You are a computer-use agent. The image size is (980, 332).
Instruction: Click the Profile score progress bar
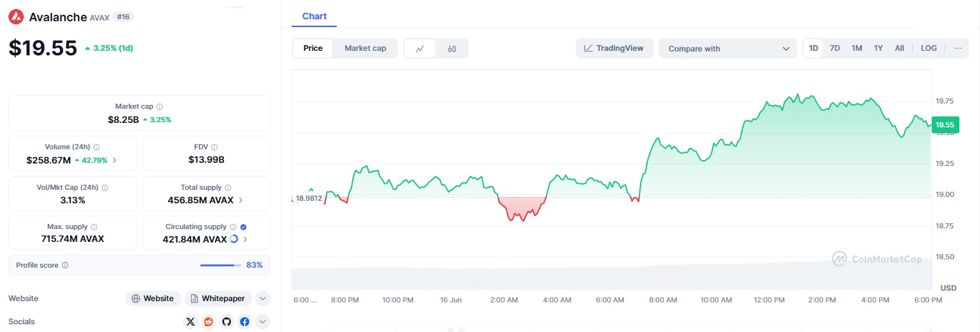click(x=220, y=265)
